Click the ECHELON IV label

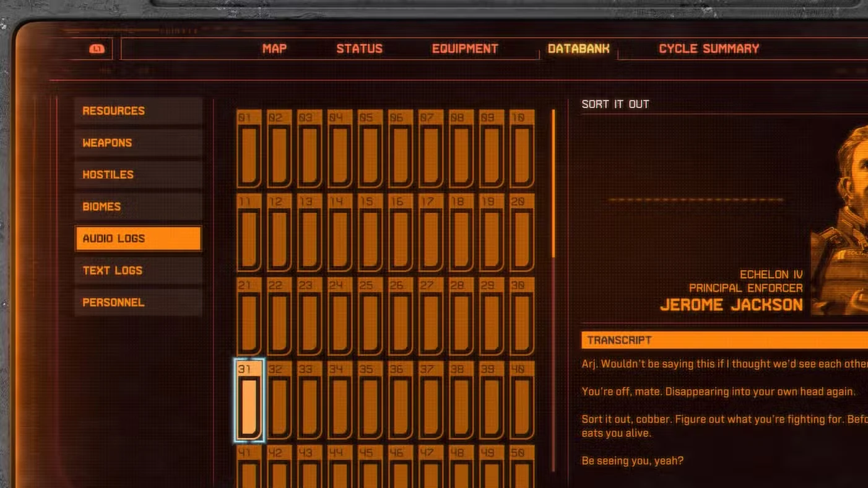pos(773,274)
